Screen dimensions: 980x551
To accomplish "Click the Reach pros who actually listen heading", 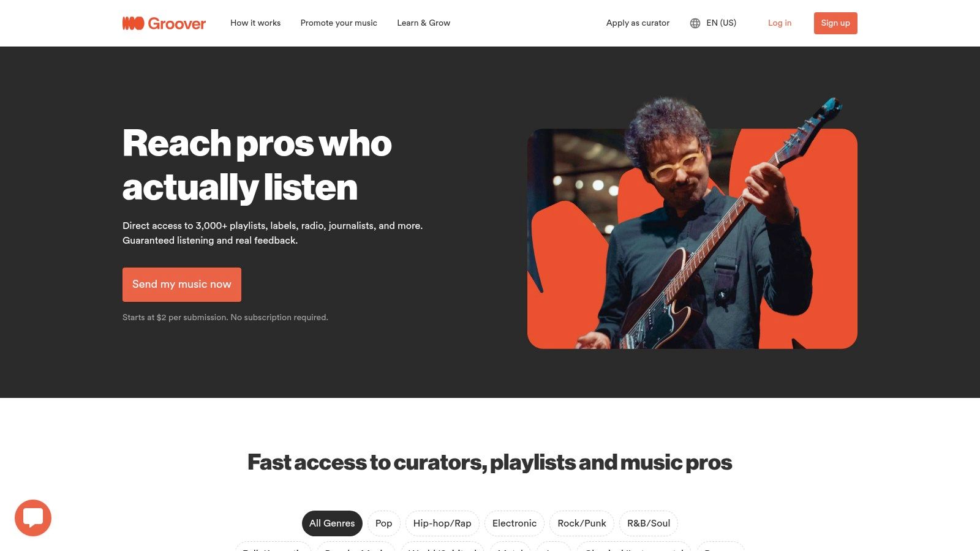I will (257, 165).
